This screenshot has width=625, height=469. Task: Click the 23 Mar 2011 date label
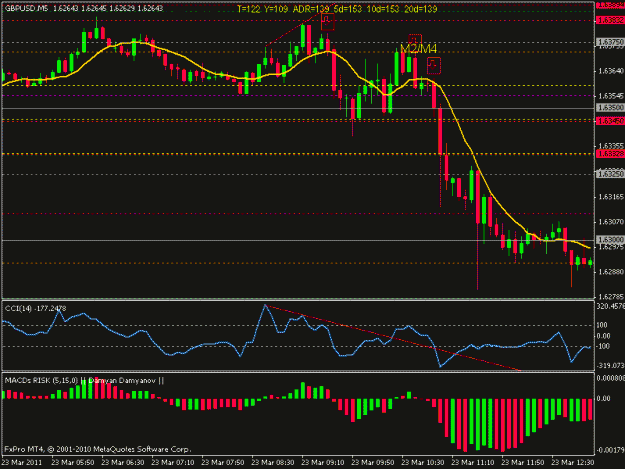22,462
